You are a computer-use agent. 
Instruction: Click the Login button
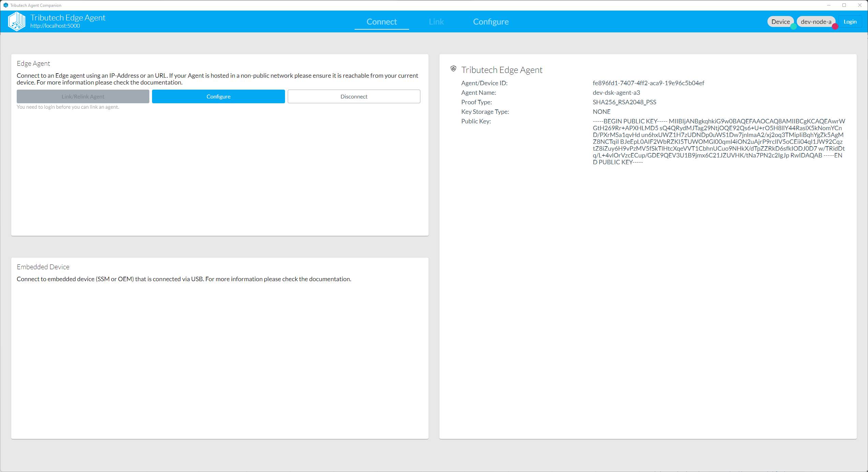850,21
